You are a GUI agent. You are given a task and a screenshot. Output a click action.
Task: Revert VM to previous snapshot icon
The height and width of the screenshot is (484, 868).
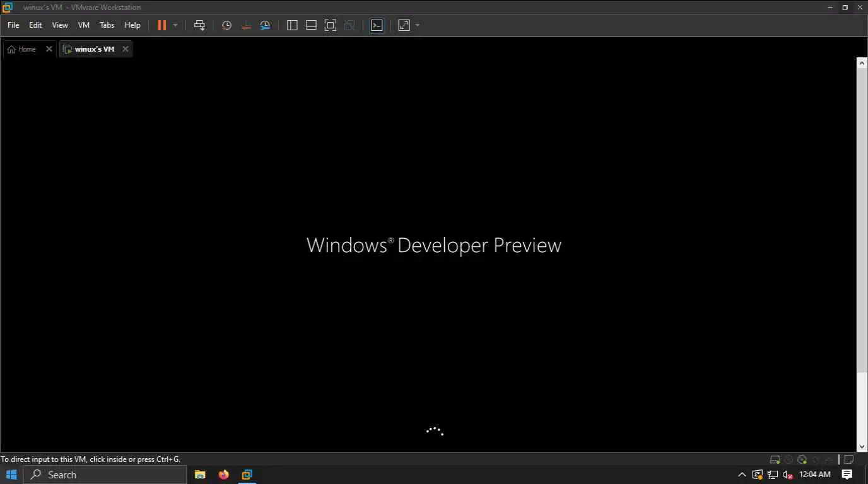pos(246,25)
